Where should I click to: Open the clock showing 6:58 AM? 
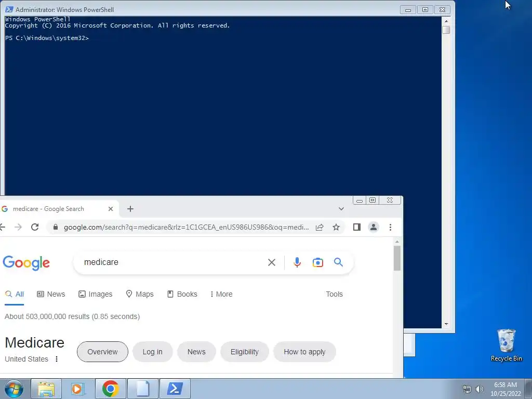(506, 389)
